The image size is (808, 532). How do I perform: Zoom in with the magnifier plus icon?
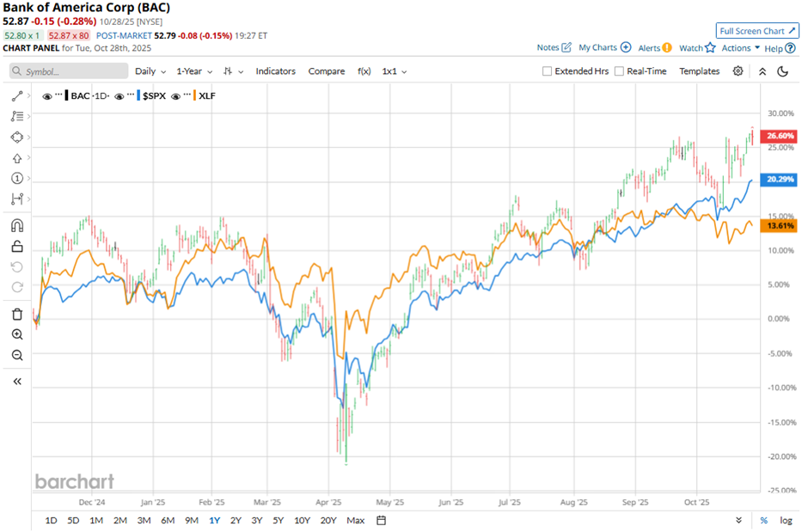pos(17,334)
